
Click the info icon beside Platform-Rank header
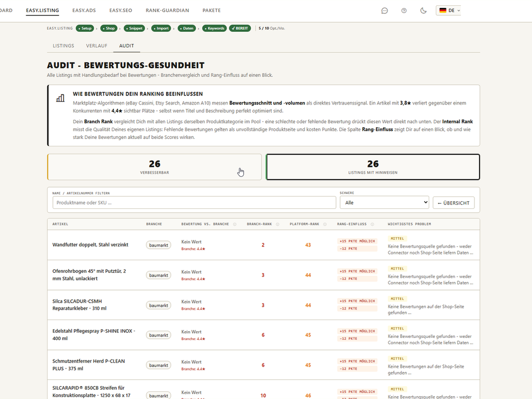pyautogui.click(x=325, y=224)
